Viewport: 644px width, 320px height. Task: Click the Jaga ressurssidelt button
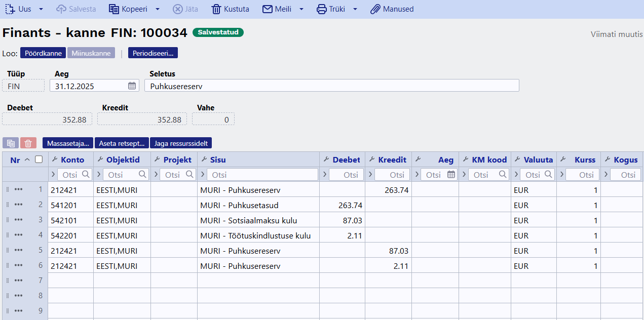coord(181,143)
